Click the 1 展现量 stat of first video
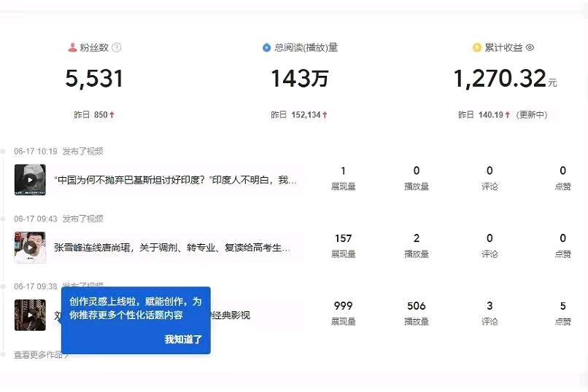 [x=343, y=179]
